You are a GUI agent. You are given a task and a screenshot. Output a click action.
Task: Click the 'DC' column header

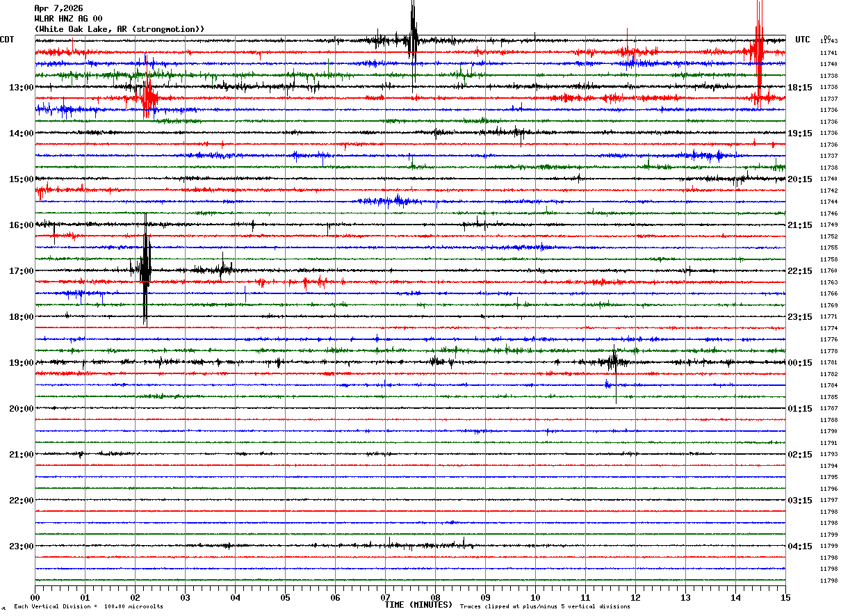(827, 38)
